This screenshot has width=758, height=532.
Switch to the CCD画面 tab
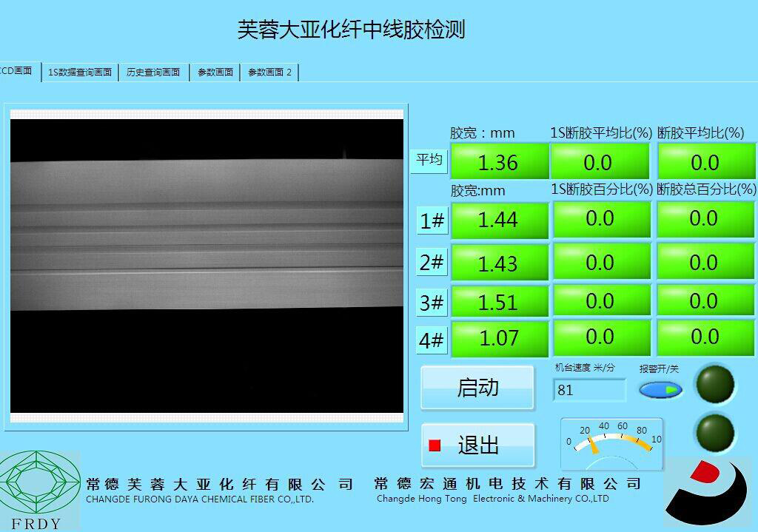tap(18, 71)
